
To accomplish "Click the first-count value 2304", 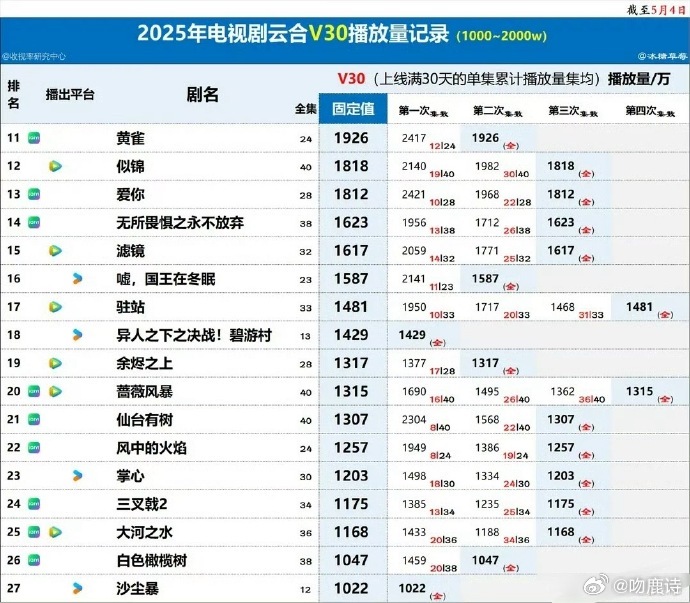I will [414, 419].
